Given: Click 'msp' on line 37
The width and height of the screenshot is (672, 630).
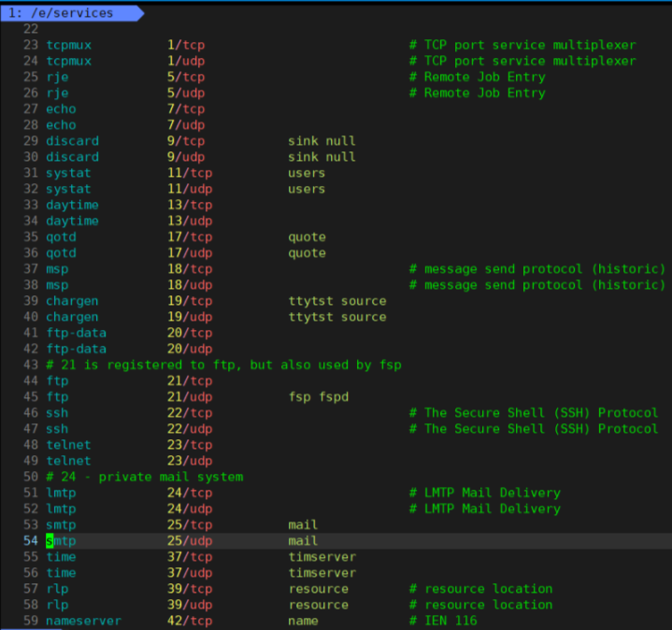Looking at the screenshot, I should (x=57, y=269).
